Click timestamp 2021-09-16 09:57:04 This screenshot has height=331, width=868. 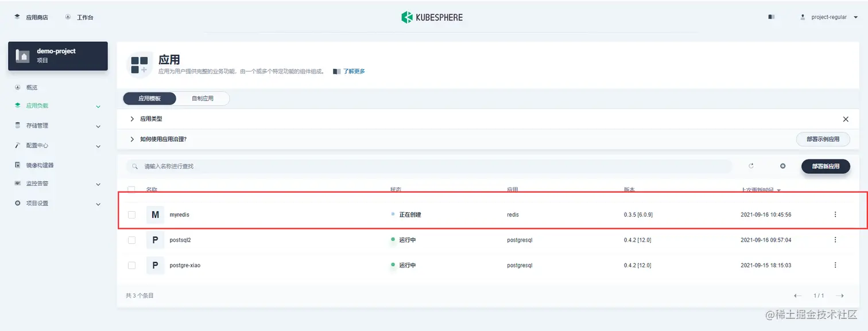tap(766, 240)
